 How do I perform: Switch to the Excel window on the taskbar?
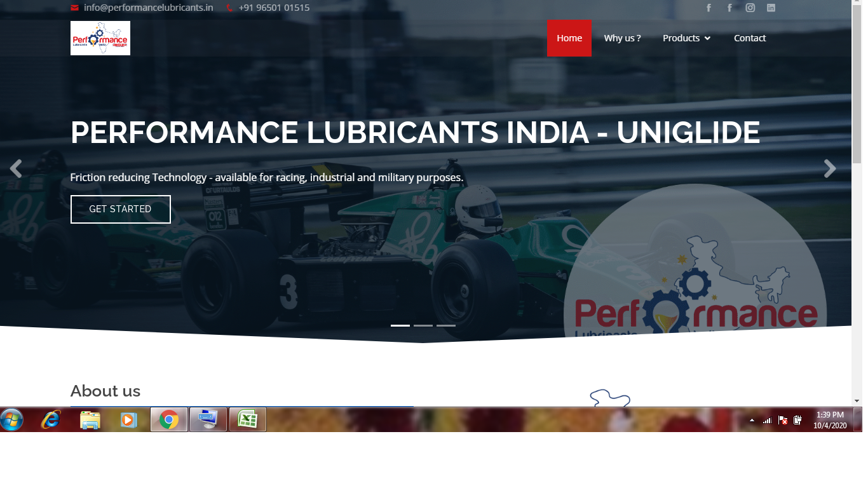[247, 419]
